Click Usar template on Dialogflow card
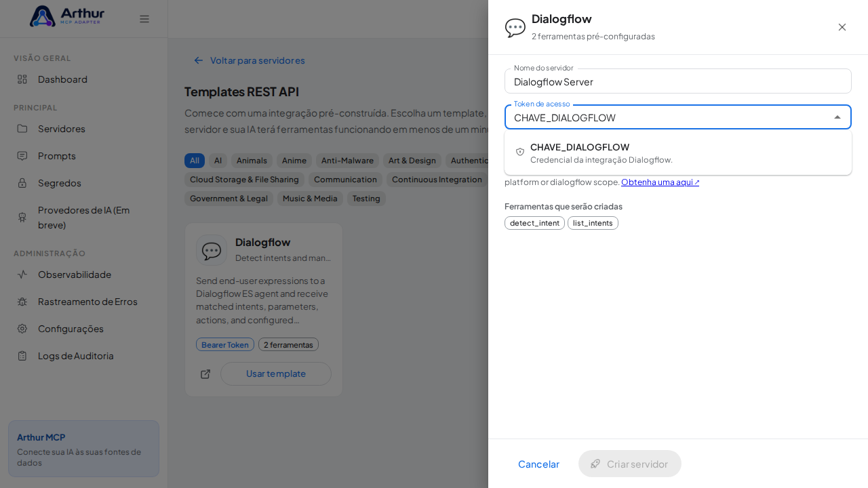This screenshot has width=868, height=488. 276,373
